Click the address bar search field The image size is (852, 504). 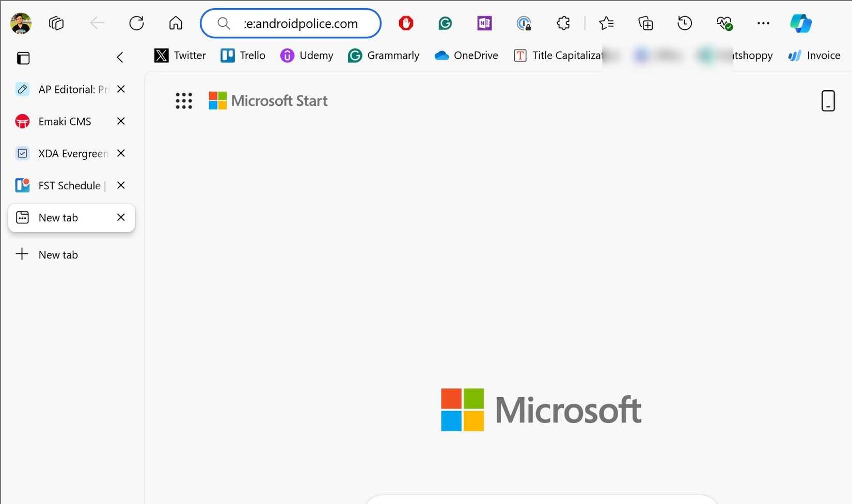(x=301, y=24)
